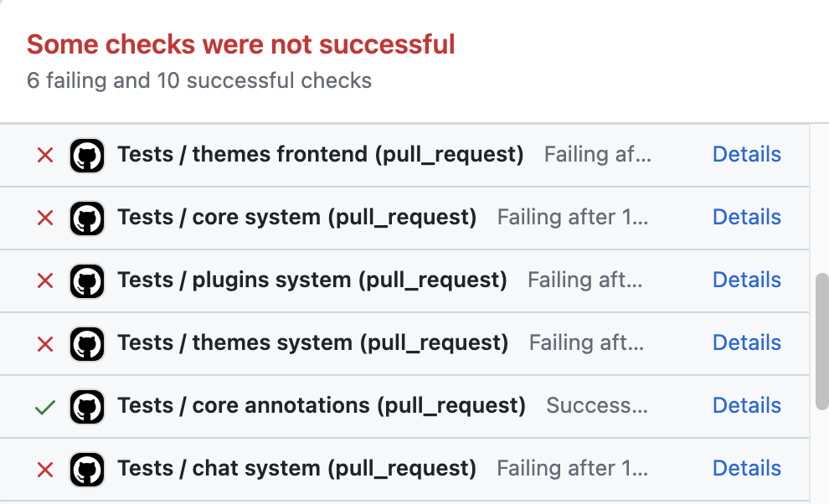This screenshot has width=829, height=504.
Task: Click the checks list vertical scrollbar thumb
Action: pos(822,342)
